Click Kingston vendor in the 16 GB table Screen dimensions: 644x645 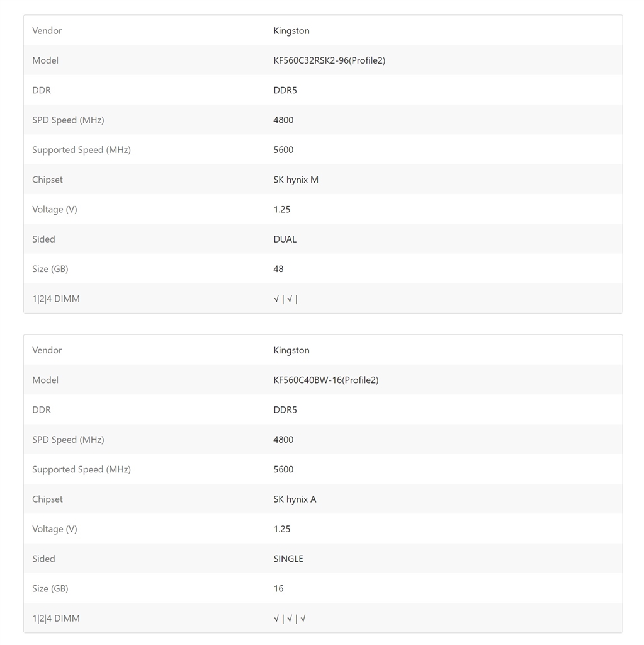pyautogui.click(x=291, y=350)
